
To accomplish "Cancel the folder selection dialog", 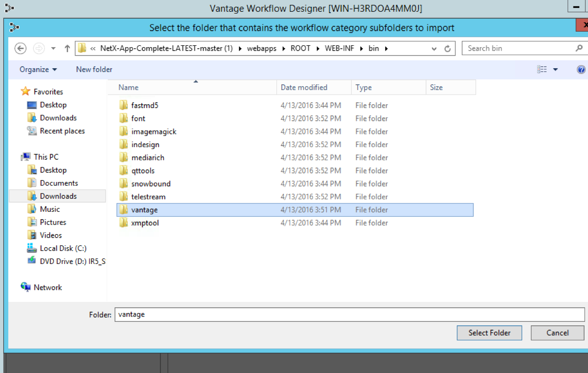I will 557,333.
